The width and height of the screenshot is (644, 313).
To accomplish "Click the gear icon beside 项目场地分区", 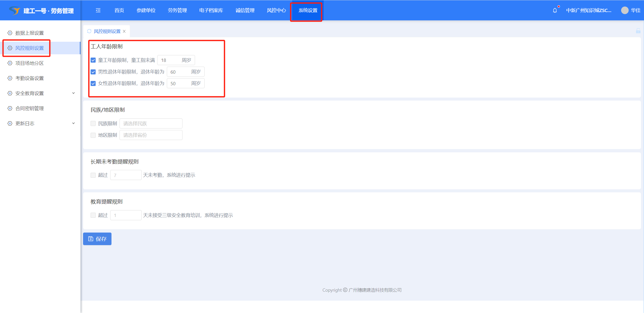I will (10, 63).
